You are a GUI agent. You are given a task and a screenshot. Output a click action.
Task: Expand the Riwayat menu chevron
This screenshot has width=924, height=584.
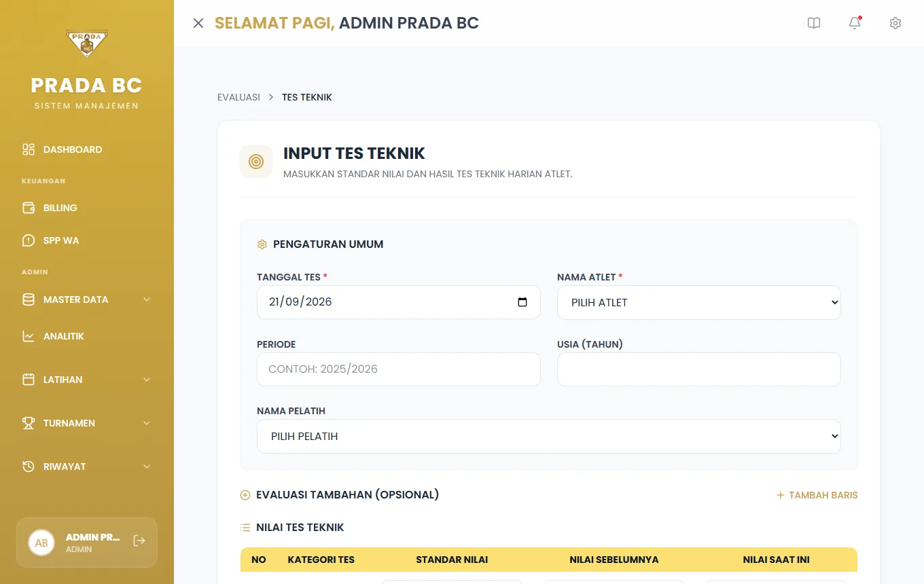coord(147,467)
